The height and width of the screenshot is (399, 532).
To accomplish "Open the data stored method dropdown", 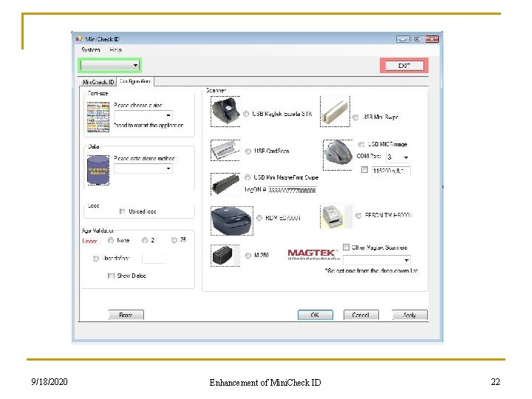I will [143, 168].
